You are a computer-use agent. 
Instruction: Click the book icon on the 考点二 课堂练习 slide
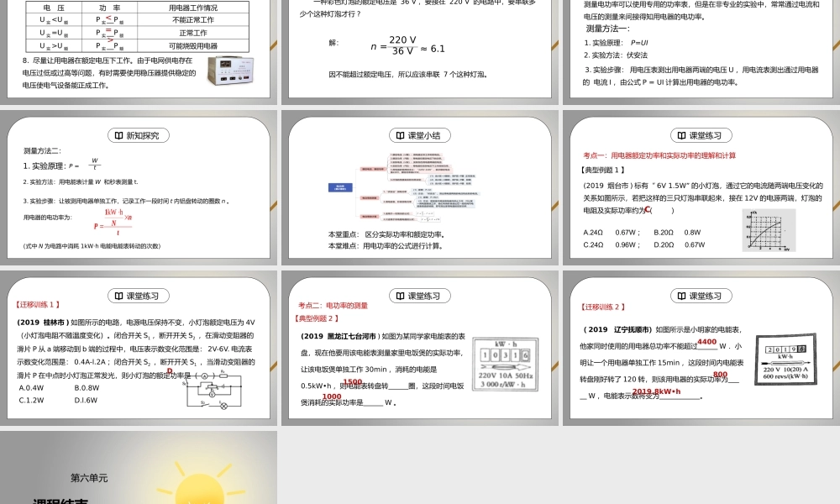(400, 296)
